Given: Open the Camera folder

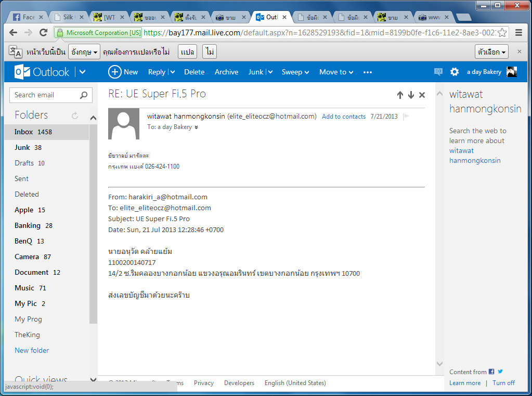Looking at the screenshot, I should click(47, 257).
